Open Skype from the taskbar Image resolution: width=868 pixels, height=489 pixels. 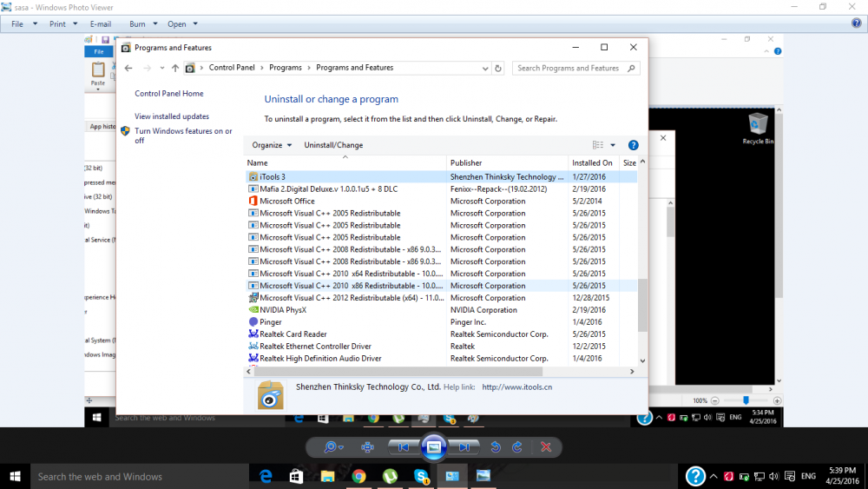coord(421,476)
